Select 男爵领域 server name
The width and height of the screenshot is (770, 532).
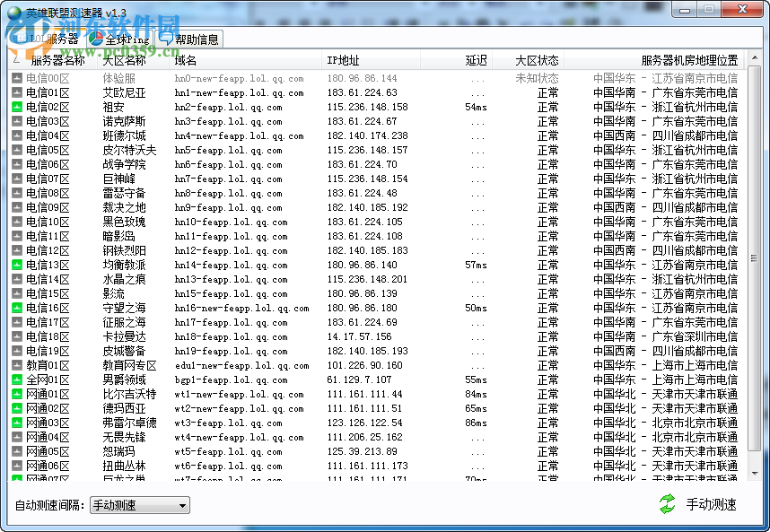pos(124,379)
